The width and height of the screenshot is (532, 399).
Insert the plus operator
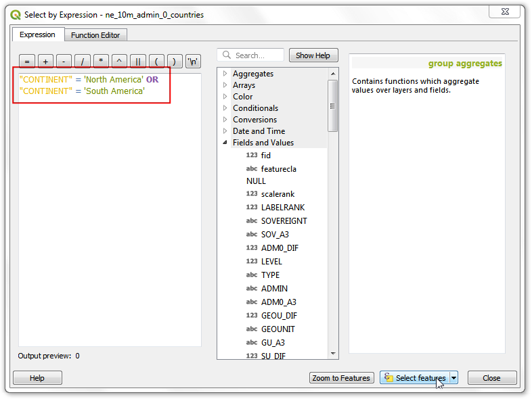tap(45, 62)
